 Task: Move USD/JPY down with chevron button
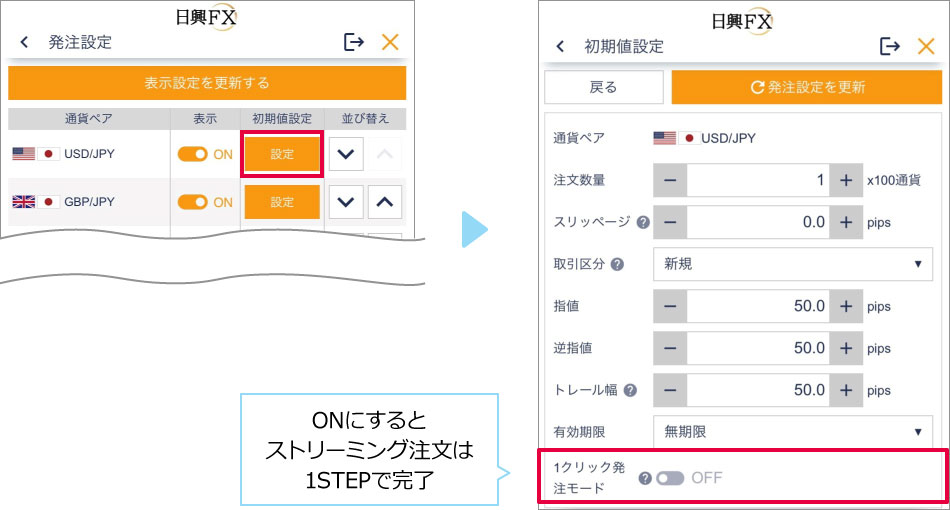(346, 154)
